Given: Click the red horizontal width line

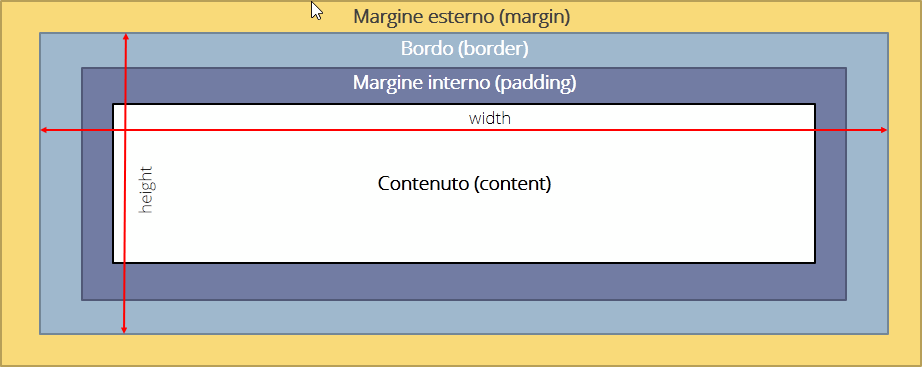Looking at the screenshot, I should click(464, 130).
